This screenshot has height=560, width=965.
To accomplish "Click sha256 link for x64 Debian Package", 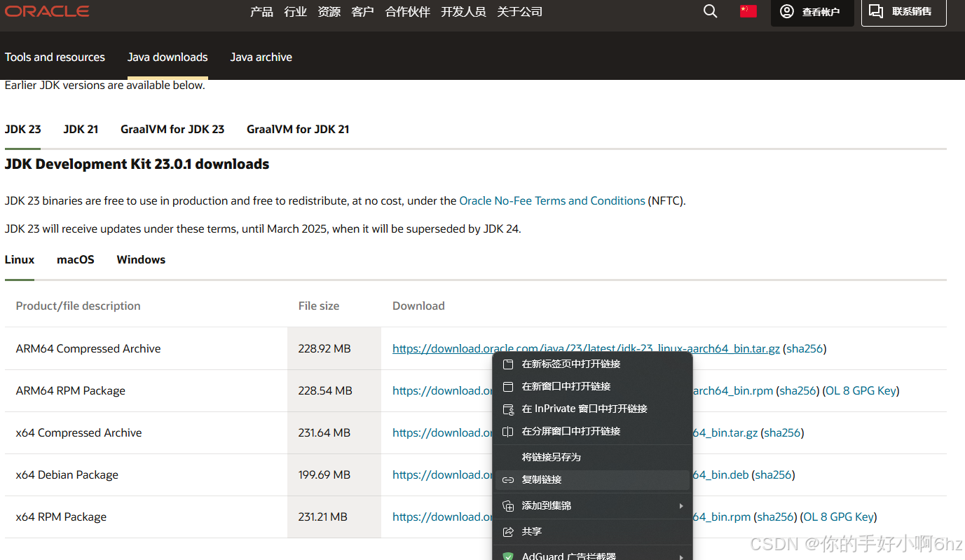I will tap(774, 474).
